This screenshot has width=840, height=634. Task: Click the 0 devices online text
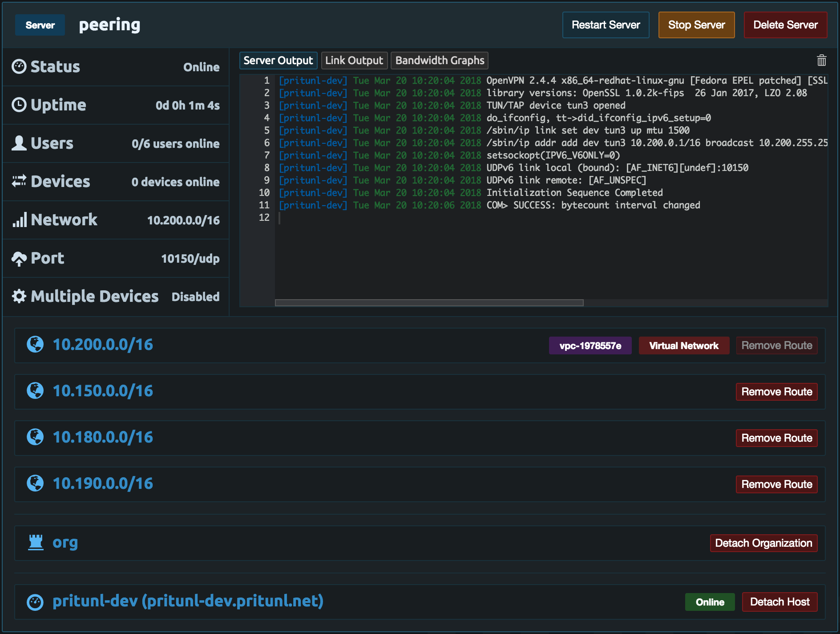[x=175, y=182]
